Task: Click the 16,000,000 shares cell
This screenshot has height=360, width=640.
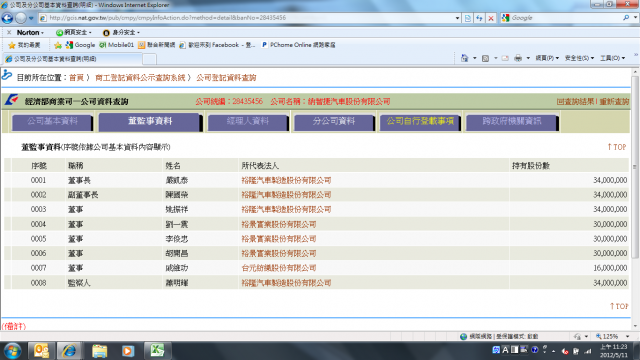Action: coord(569,268)
